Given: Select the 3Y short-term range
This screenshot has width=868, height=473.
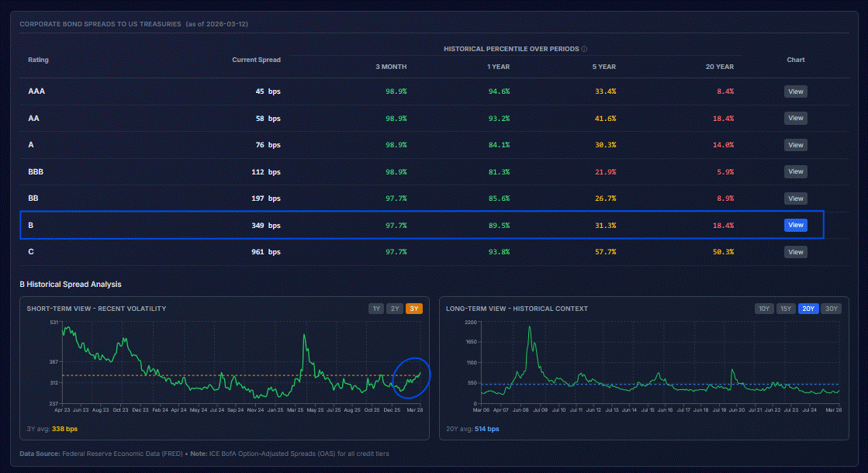Looking at the screenshot, I should pos(414,309).
